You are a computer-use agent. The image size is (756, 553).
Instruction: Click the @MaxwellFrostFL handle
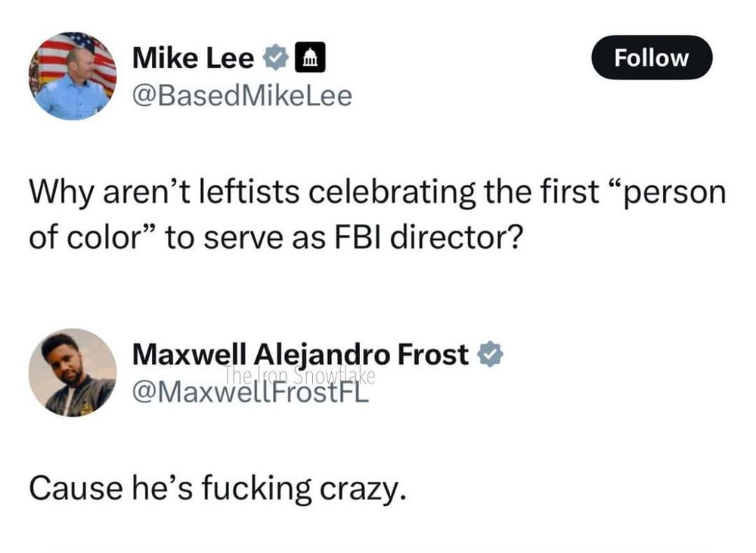(x=249, y=392)
